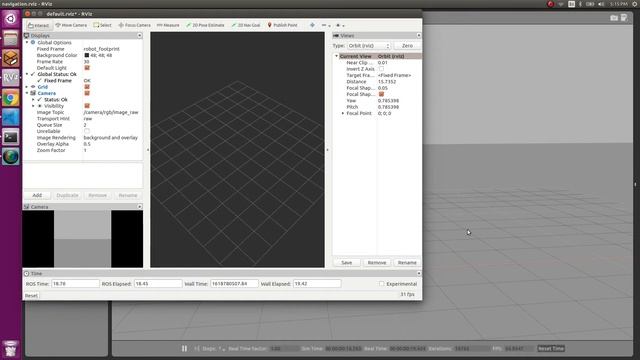Collapse the Camera display node
Image resolution: width=640 pixels, height=360 pixels.
point(27,93)
